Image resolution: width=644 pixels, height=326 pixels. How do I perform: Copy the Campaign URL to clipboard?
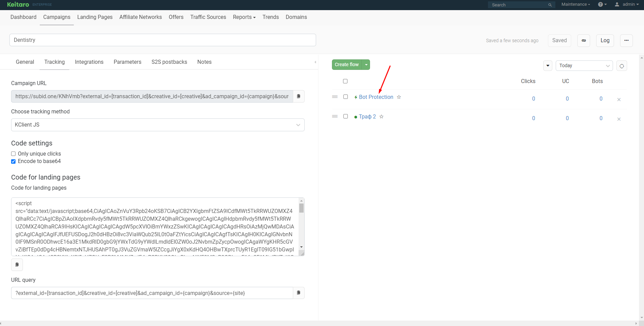[x=299, y=97]
